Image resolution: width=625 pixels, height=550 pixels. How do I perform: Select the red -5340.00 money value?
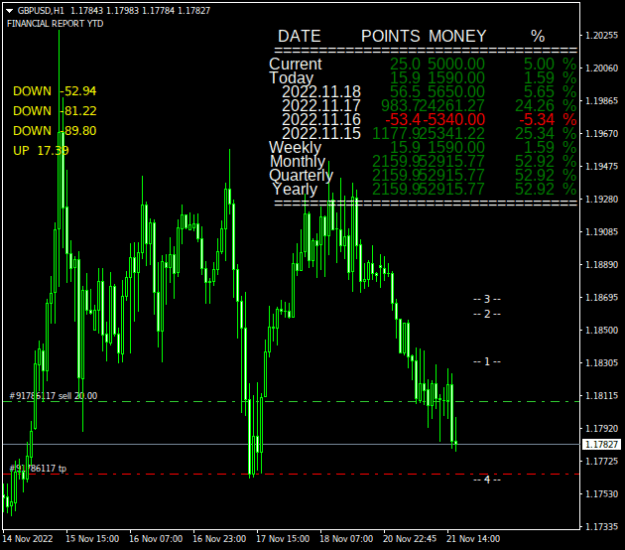pyautogui.click(x=454, y=120)
